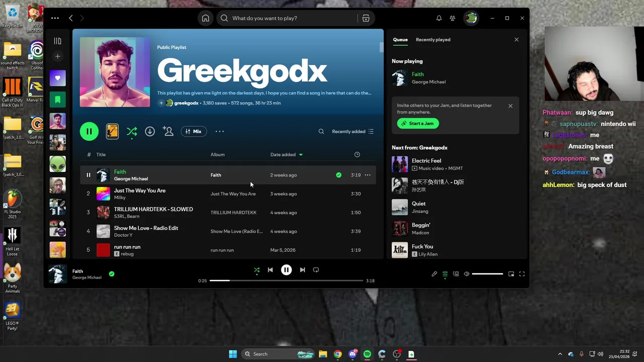The width and height of the screenshot is (644, 362).
Task: Download the Greekgodx playlist
Action: 150,131
